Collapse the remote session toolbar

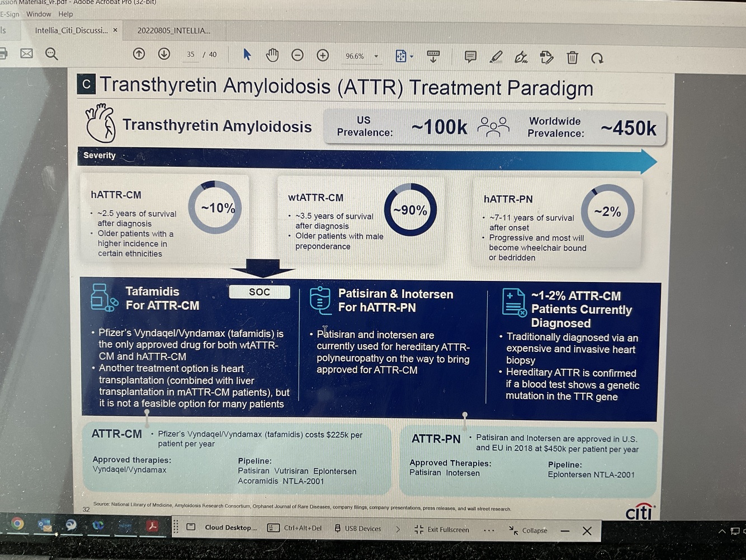pos(528,530)
